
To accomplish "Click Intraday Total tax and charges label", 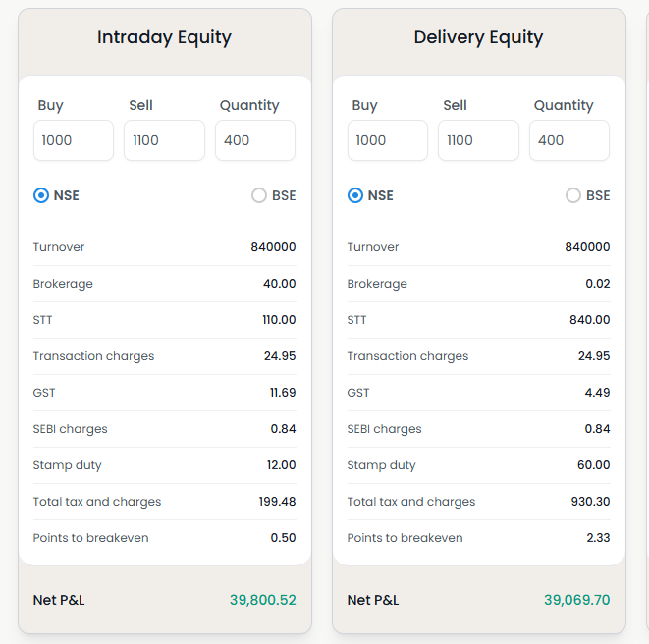I will 97,502.
